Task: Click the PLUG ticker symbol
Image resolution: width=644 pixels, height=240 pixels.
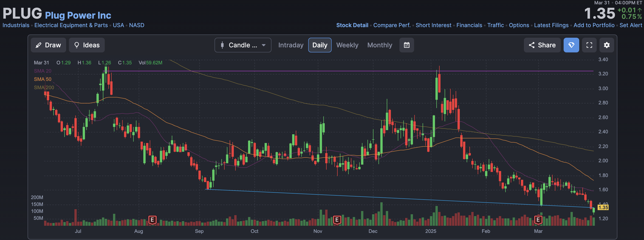Action: pos(22,13)
